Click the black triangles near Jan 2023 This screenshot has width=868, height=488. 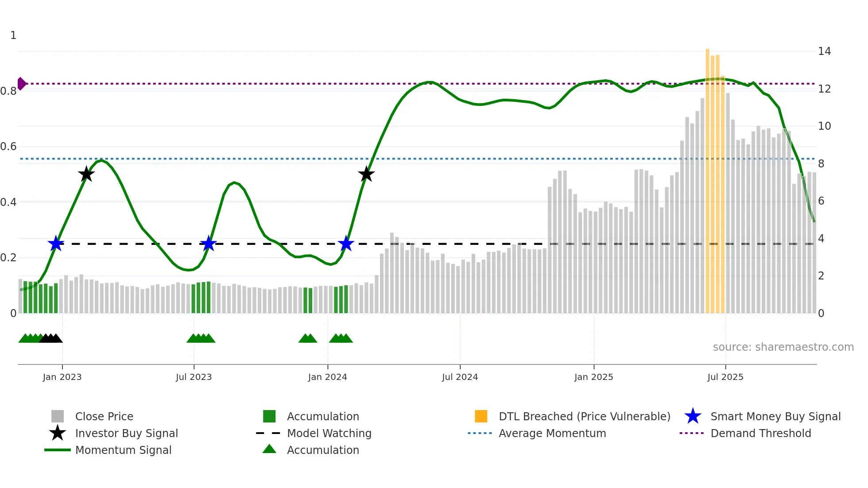51,339
